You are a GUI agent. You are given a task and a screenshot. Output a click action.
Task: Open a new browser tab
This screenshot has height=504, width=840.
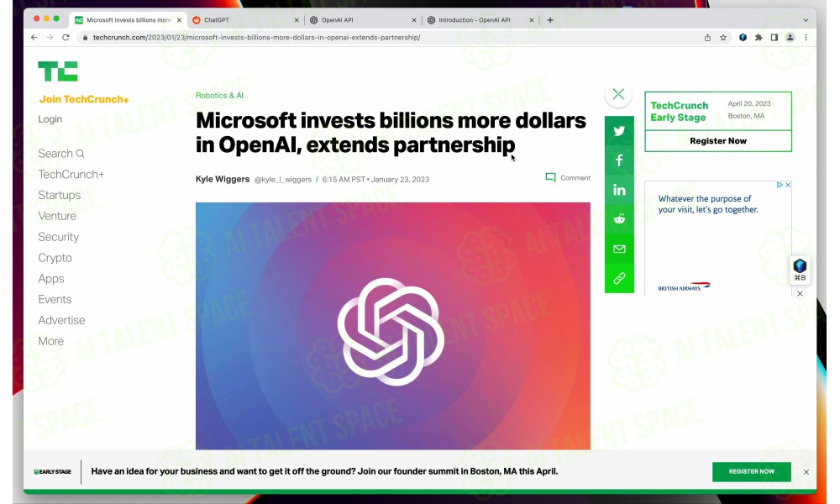(550, 20)
